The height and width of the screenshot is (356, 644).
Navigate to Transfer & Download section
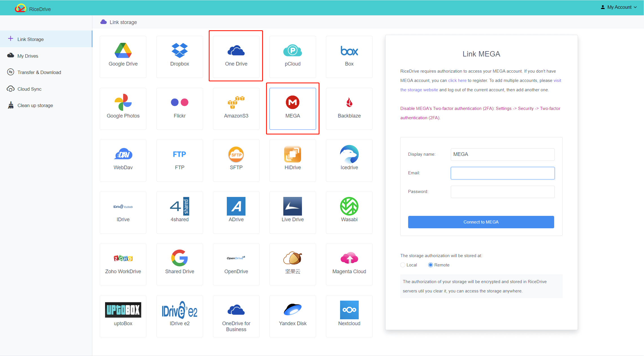coord(39,72)
